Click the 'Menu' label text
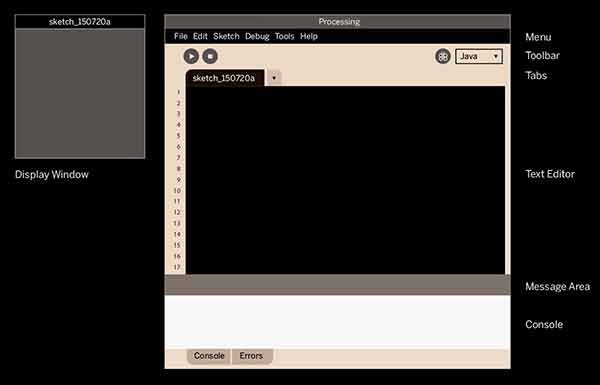600x385 pixels. (538, 37)
